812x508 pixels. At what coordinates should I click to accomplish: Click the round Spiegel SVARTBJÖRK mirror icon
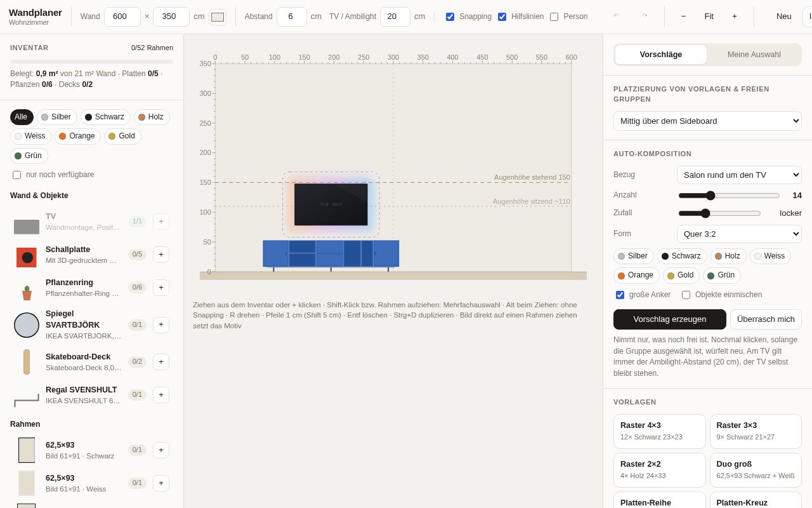coord(27,325)
